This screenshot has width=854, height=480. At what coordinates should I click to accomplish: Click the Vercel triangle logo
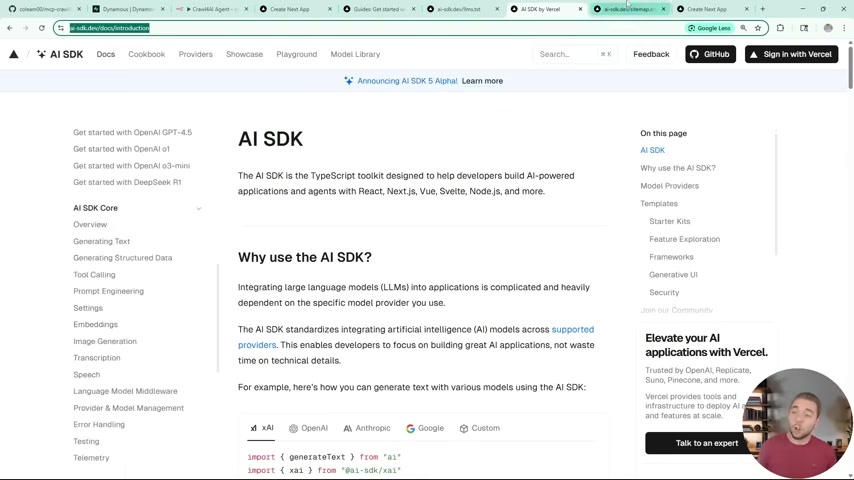coord(14,54)
